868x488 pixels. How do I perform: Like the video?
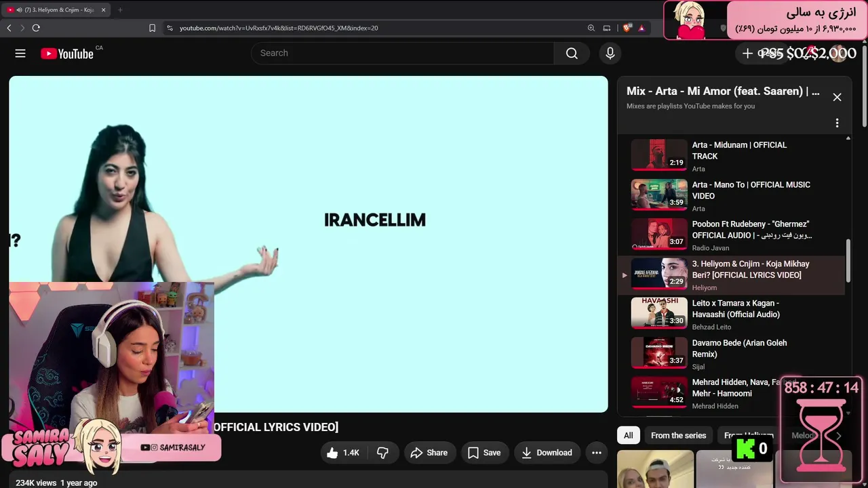[x=343, y=453]
